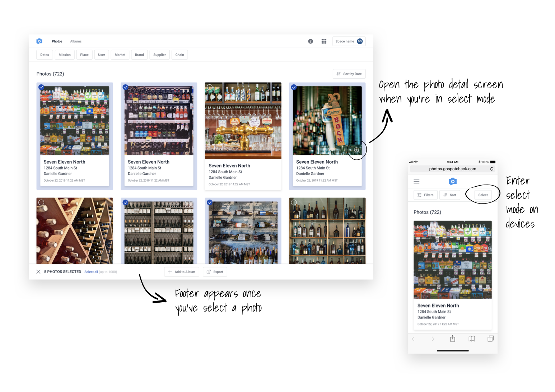Uncheck the marble wall wine photo
The image size is (555, 392).
pyautogui.click(x=210, y=202)
